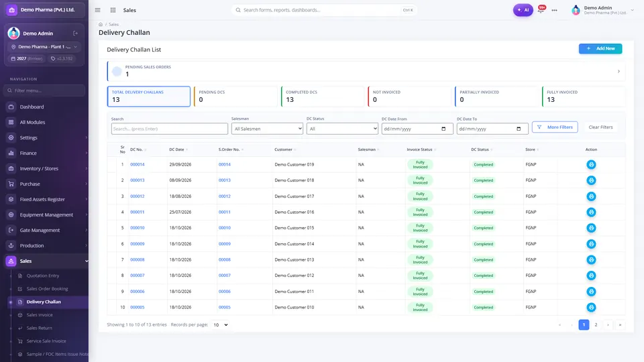Click print icon for DC 000005

[591, 307]
